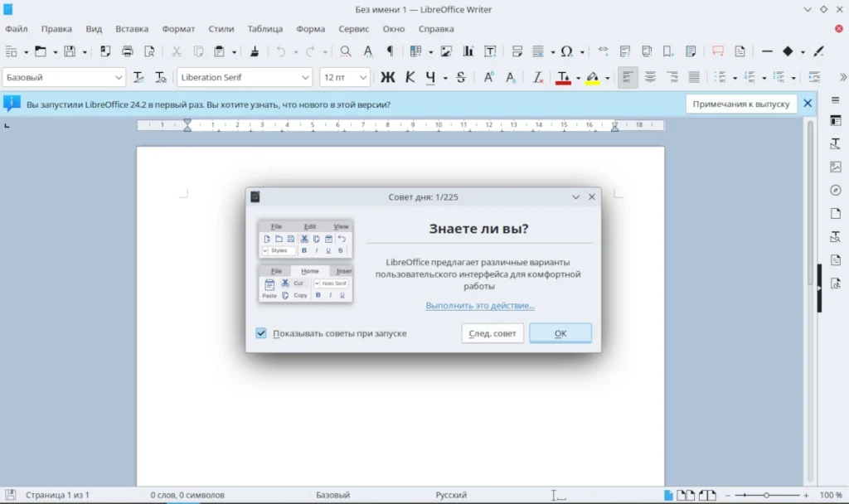This screenshot has height=504, width=849.
Task: Expand the Paste options dropdown arrow
Action: tap(234, 52)
